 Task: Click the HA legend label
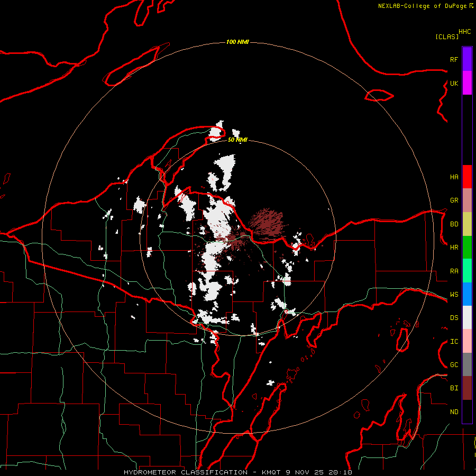[454, 177]
